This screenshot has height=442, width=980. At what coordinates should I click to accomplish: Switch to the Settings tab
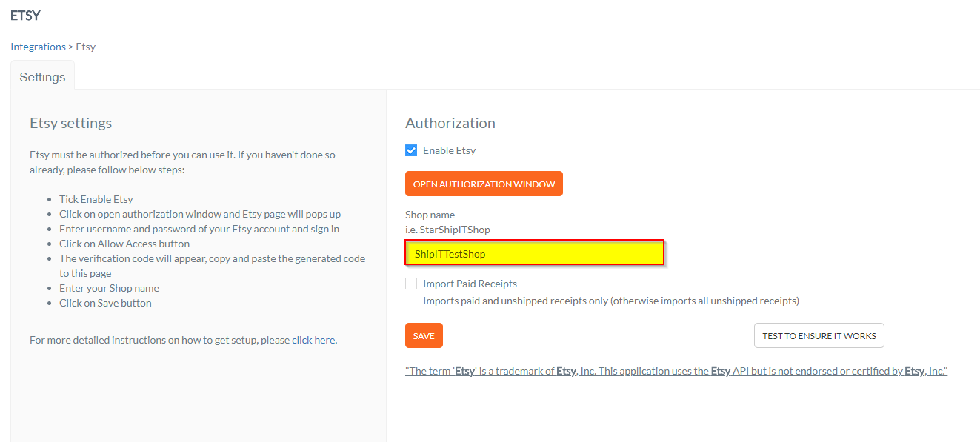click(42, 77)
